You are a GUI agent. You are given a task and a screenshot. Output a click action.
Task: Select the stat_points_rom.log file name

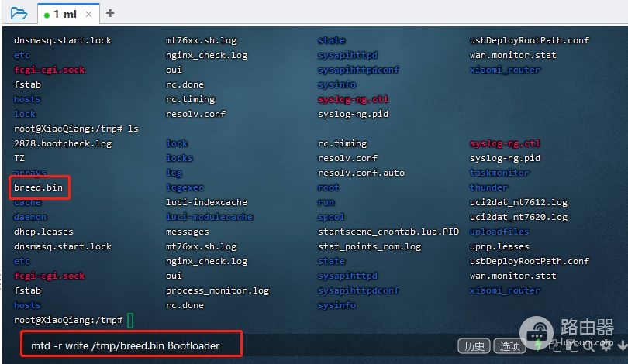click(x=369, y=246)
